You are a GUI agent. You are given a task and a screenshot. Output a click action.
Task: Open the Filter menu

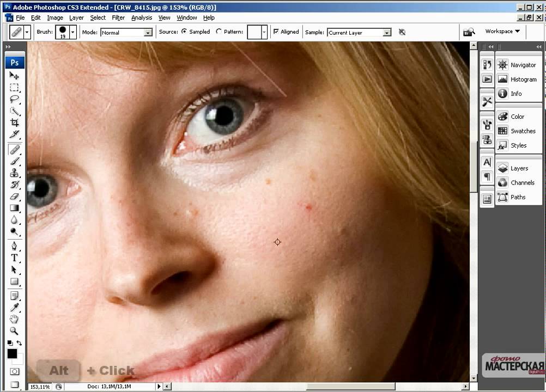coord(118,17)
